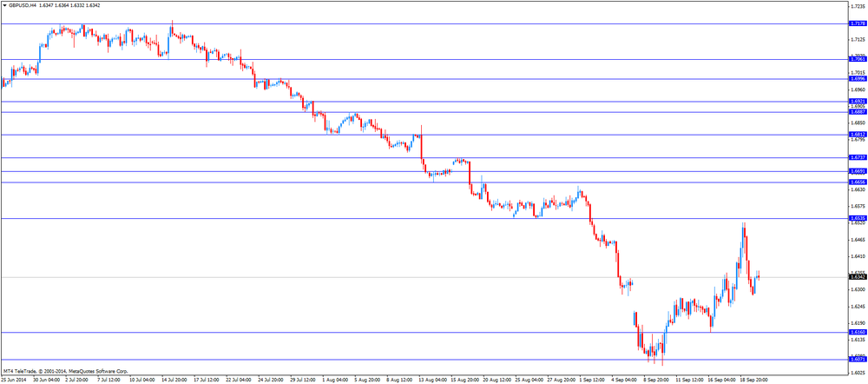Click the 7 Jul 12:00 time label
The image size is (868, 384).
click(x=110, y=381)
